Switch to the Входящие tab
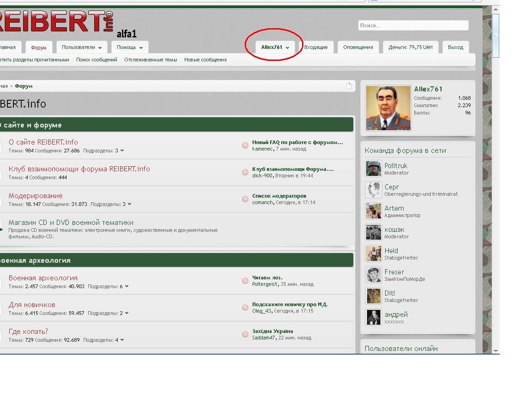532x399 pixels. tap(316, 47)
